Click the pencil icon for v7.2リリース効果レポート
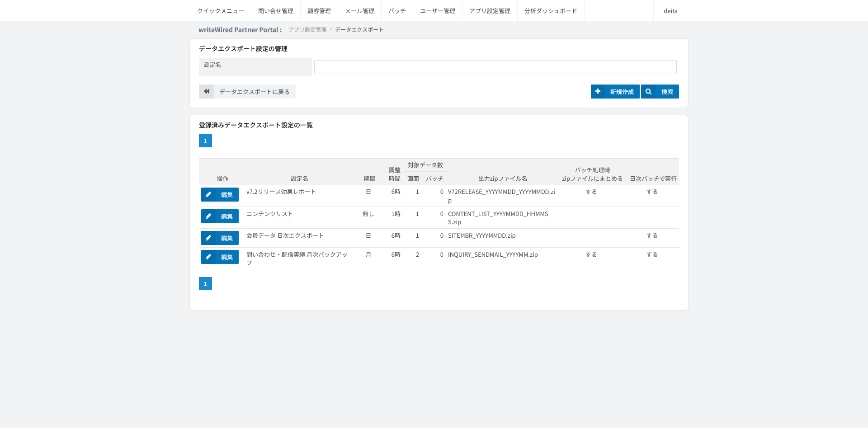868x428 pixels. [x=208, y=195]
